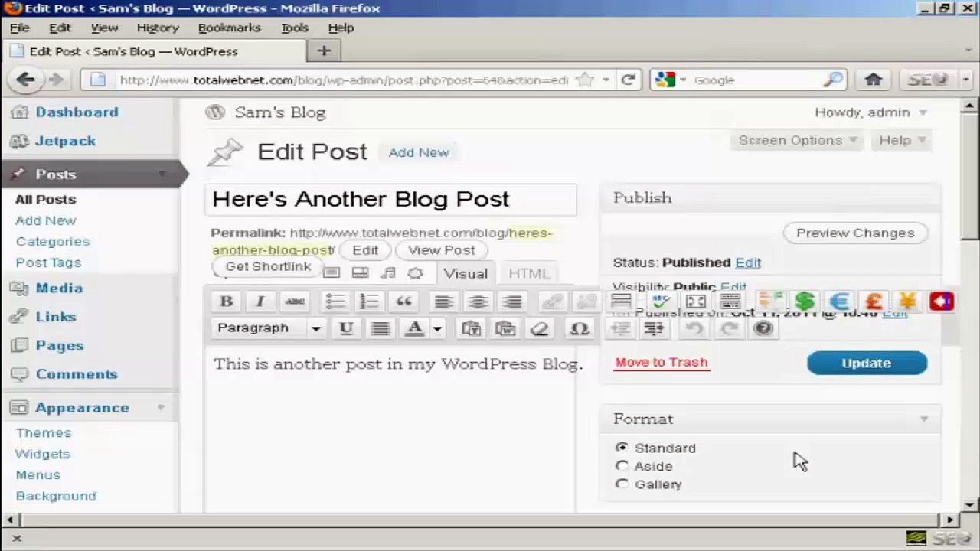Screen dimensions: 980x551
Task: Paste as plain text
Action: (471, 328)
